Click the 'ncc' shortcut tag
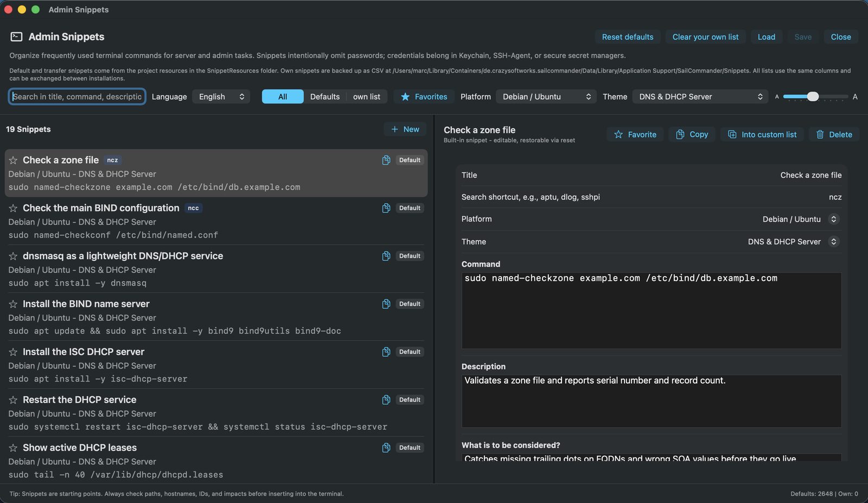The image size is (868, 503). (x=193, y=208)
